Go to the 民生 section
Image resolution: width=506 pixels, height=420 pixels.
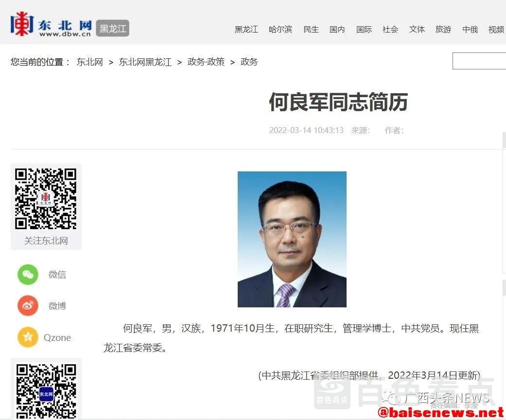tap(311, 30)
